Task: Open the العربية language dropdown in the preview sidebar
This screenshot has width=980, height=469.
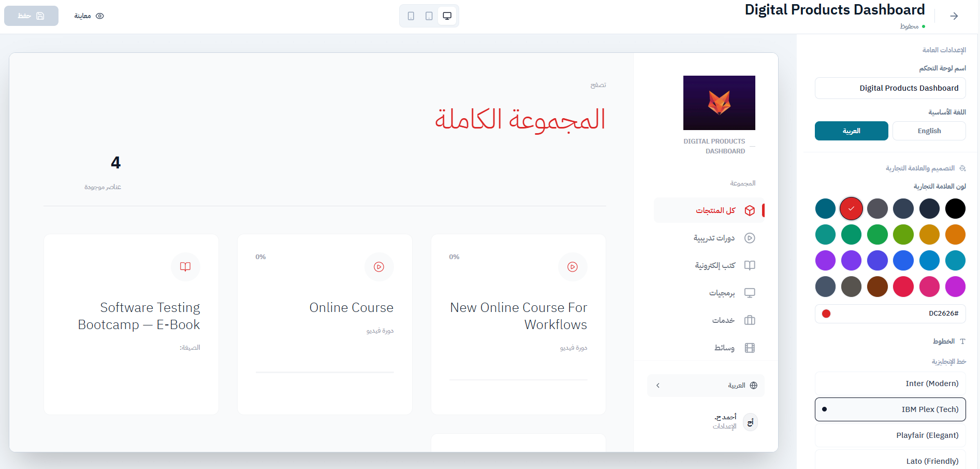Action: click(706, 386)
